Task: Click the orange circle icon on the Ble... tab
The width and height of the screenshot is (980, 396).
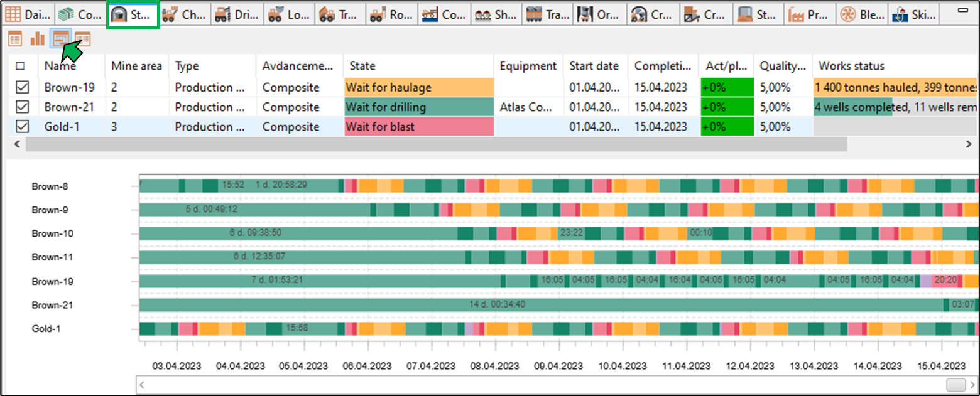Action: pyautogui.click(x=848, y=14)
